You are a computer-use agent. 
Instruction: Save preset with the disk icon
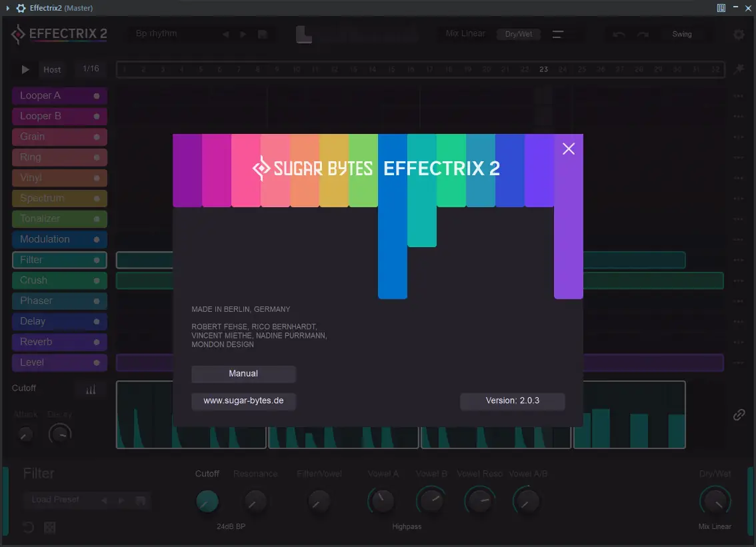(263, 34)
